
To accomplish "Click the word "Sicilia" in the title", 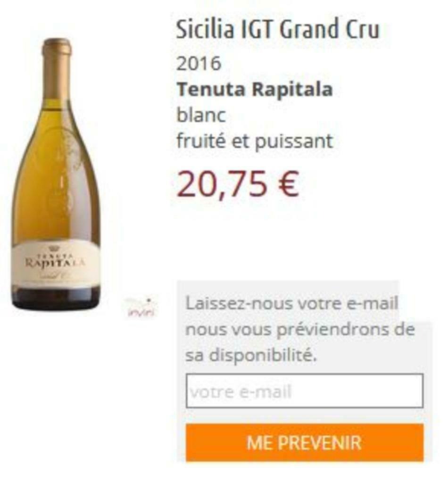I will coord(205,29).
